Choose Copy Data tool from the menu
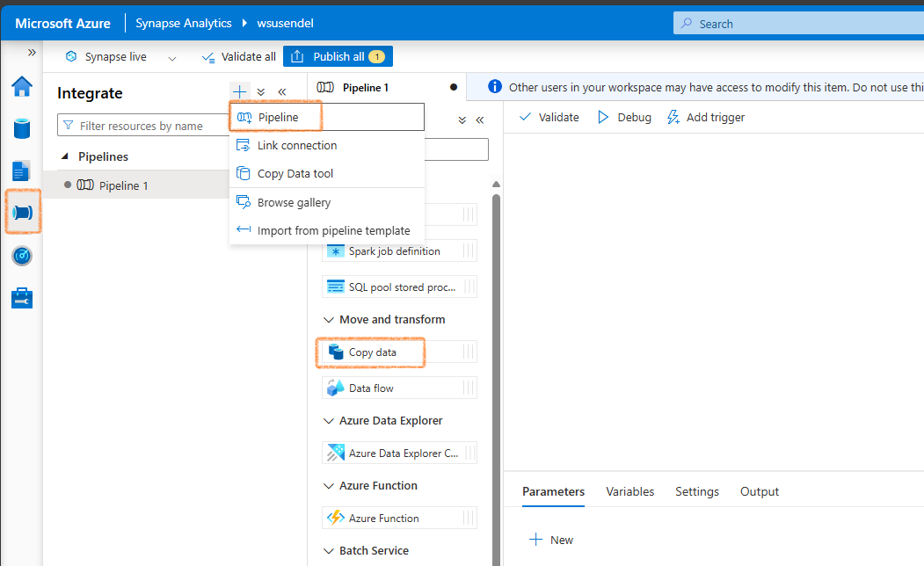The height and width of the screenshot is (566, 924). point(327,174)
